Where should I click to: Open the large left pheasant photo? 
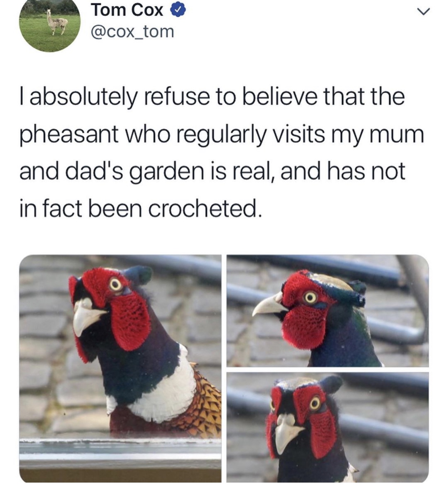coord(120,368)
